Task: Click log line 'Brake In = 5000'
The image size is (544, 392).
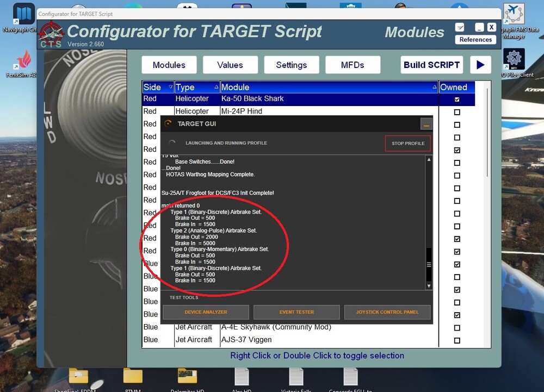Action: 195,244
